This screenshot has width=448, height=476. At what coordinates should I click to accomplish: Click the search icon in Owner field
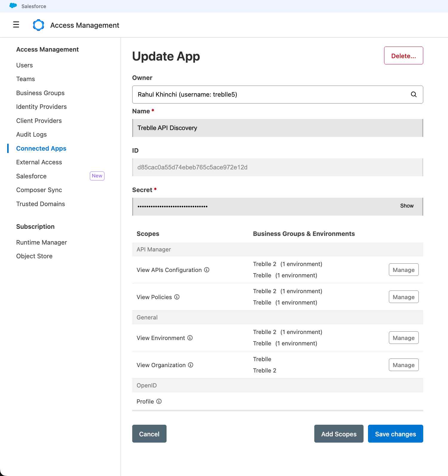tap(414, 95)
